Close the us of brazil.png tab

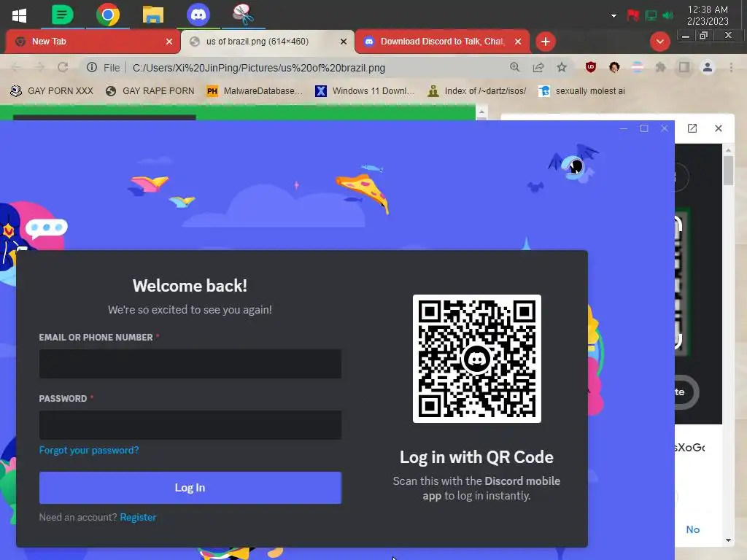(344, 42)
